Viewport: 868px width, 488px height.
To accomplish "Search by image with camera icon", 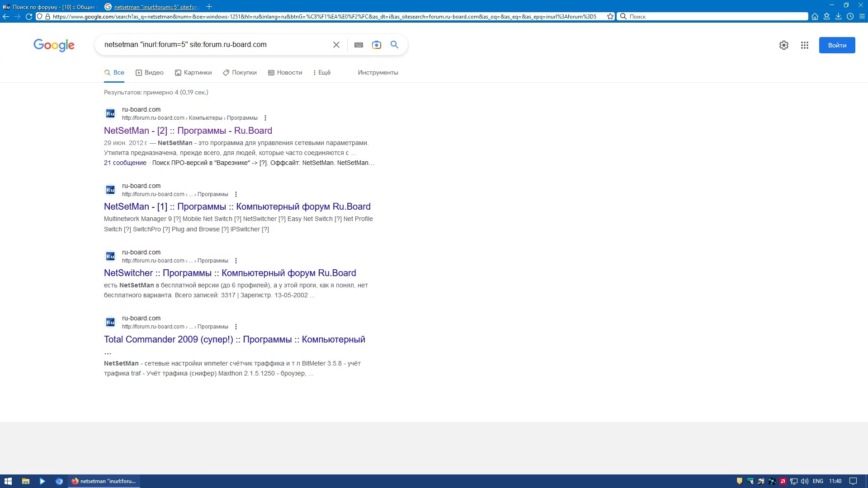I will 377,45.
